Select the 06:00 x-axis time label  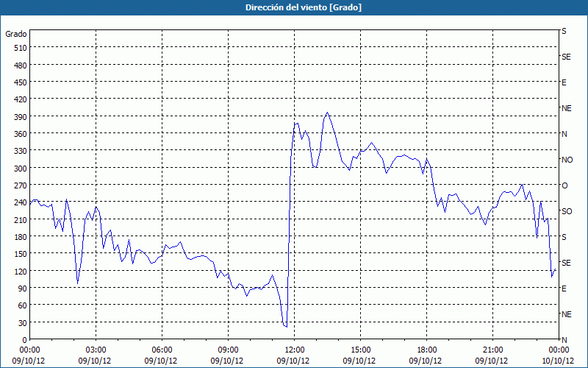(162, 350)
